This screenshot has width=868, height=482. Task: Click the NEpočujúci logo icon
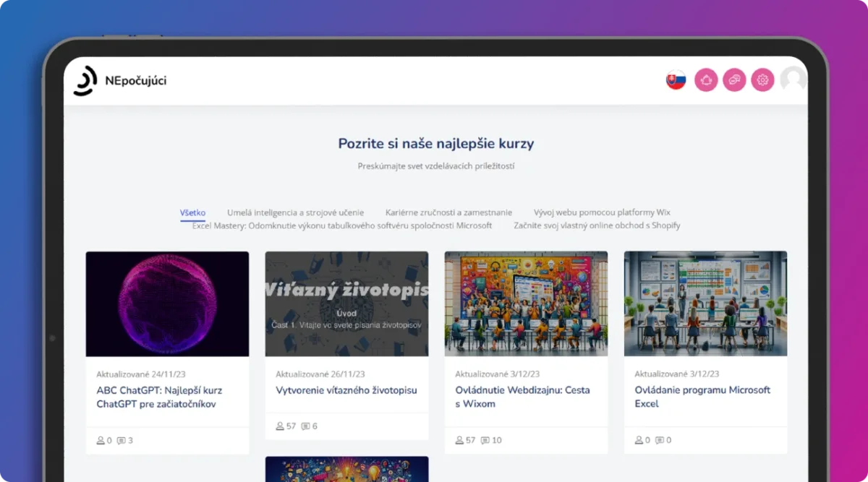click(x=85, y=80)
